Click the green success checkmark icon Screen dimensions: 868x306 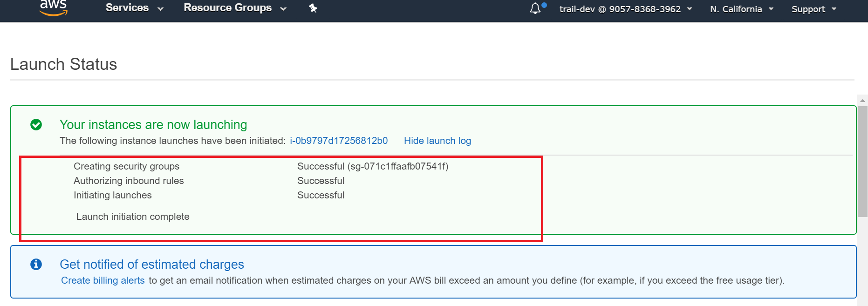[x=36, y=125]
